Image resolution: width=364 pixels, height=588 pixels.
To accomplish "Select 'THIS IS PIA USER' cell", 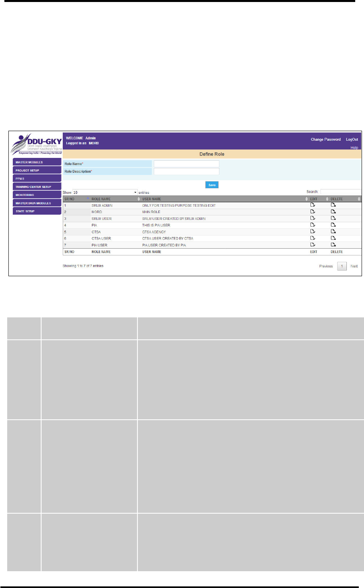I will point(156,225).
